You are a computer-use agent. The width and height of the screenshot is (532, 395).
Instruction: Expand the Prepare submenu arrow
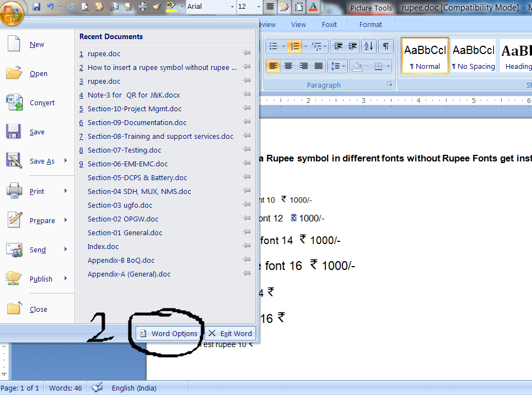(66, 220)
